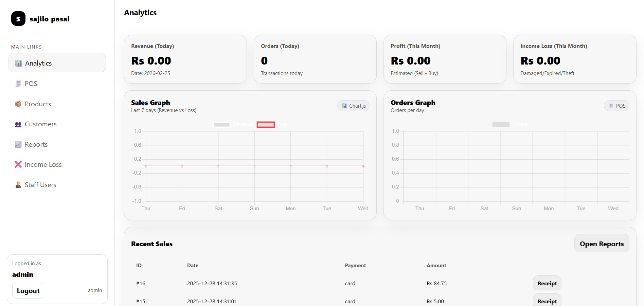The height and width of the screenshot is (306, 644).
Task: Click the Products box icon
Action: [18, 104]
